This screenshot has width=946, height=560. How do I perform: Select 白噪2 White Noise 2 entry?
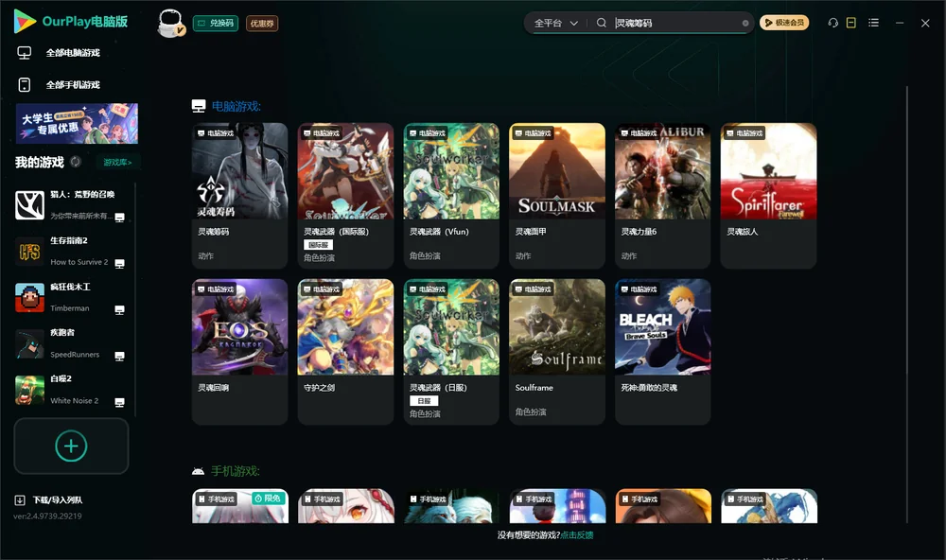pyautogui.click(x=71, y=390)
